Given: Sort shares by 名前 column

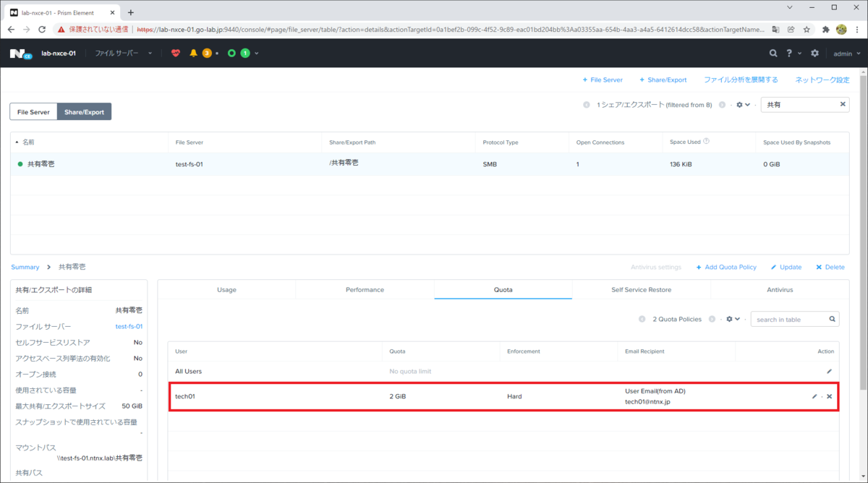Looking at the screenshot, I should coord(28,142).
